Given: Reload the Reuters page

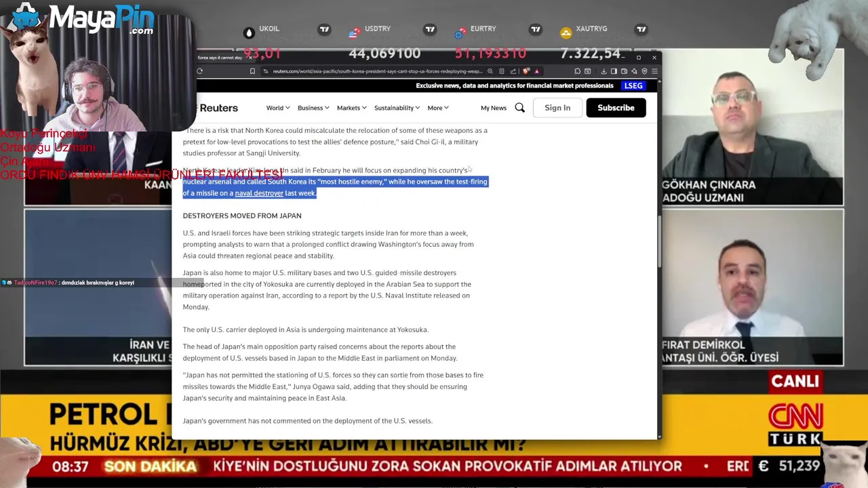Looking at the screenshot, I should click(199, 71).
